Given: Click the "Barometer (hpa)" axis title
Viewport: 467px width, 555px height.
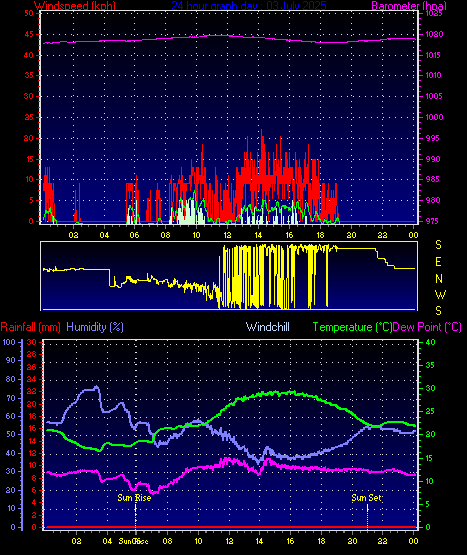Looking at the screenshot, I should [409, 6].
